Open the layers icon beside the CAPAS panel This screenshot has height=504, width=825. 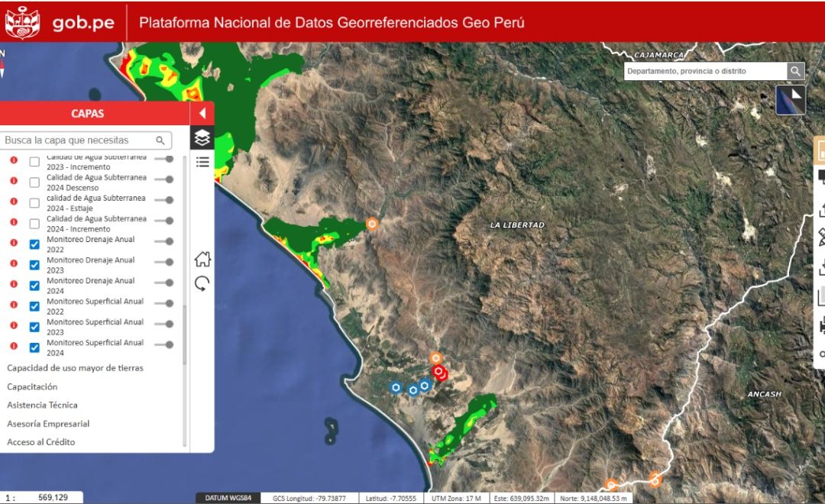click(202, 140)
